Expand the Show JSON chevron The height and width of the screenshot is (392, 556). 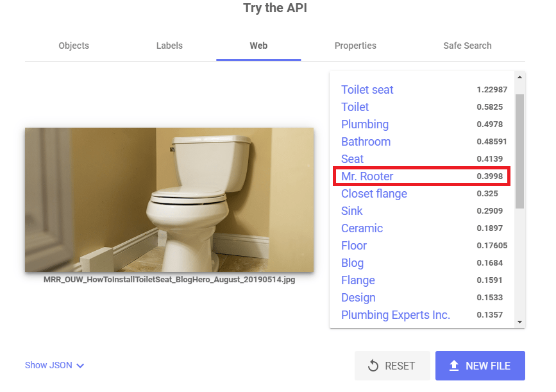pos(81,366)
